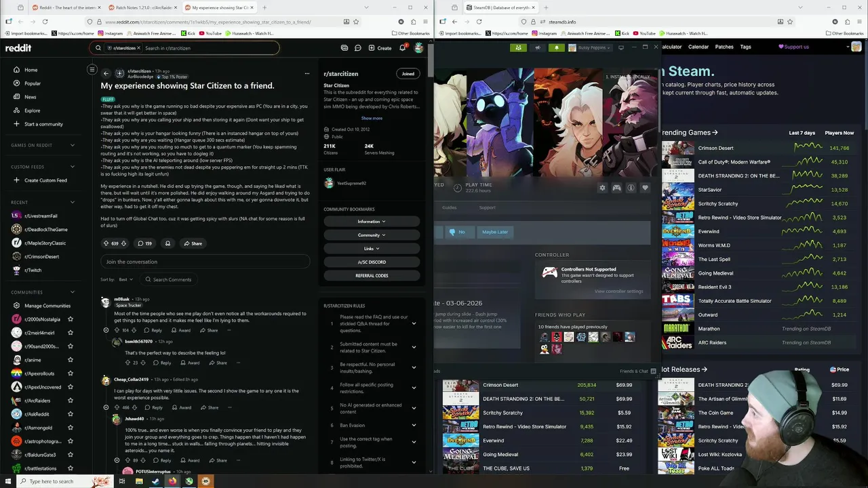Screen dimensions: 868x488
Task: Open Steam announcements megaphone icon
Action: [538, 47]
